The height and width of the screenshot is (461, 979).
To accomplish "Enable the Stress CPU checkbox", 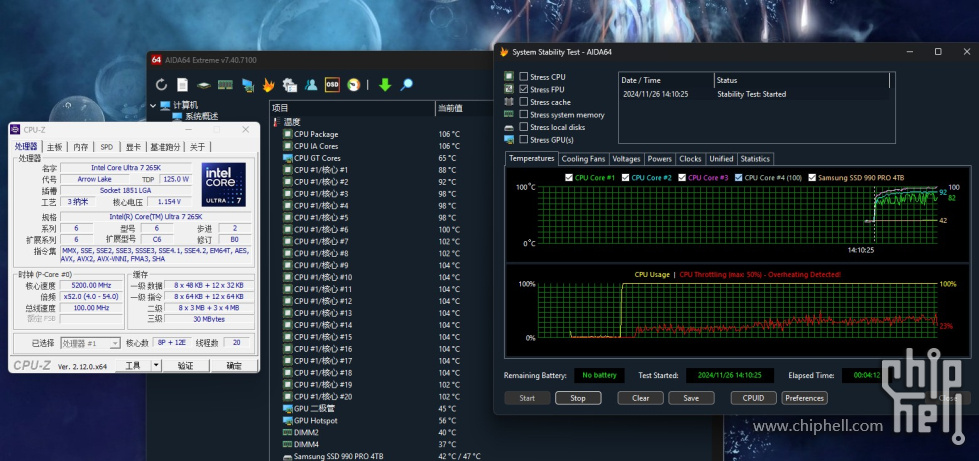I will [x=524, y=77].
